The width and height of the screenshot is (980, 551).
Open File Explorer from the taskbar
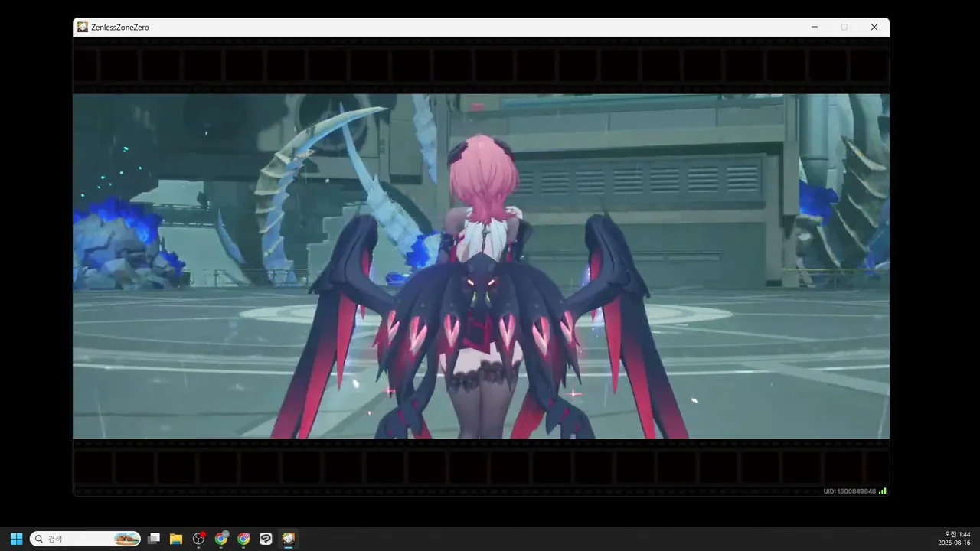[175, 539]
